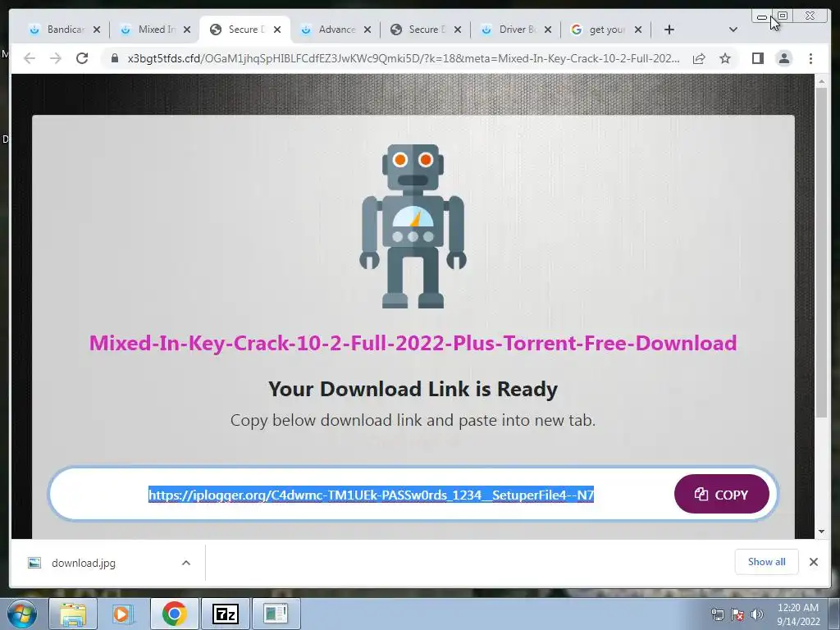Viewport: 840px width, 630px height.
Task: Go back to the previous page
Action: pyautogui.click(x=30, y=58)
